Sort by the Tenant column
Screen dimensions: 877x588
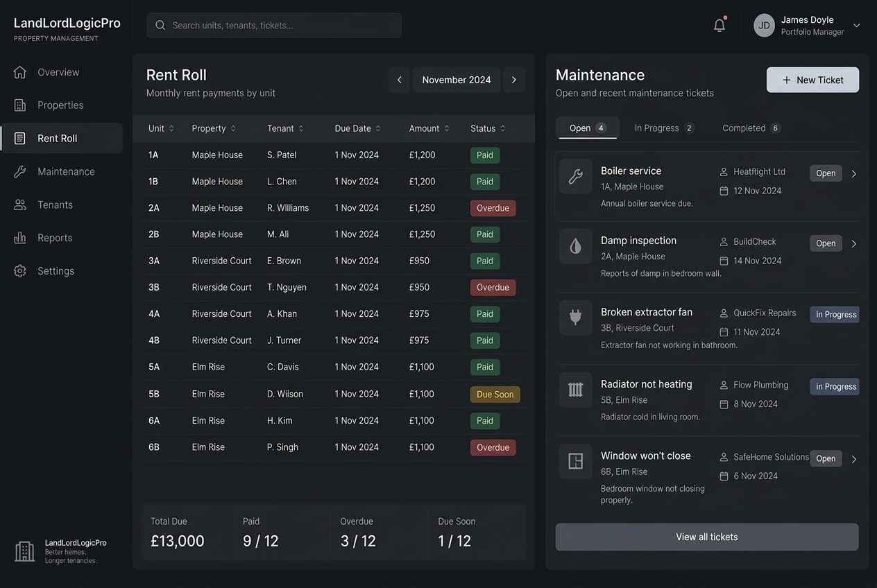point(285,128)
